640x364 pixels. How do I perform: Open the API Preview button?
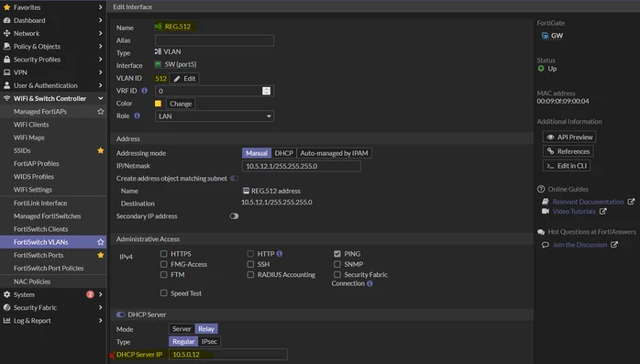click(569, 138)
